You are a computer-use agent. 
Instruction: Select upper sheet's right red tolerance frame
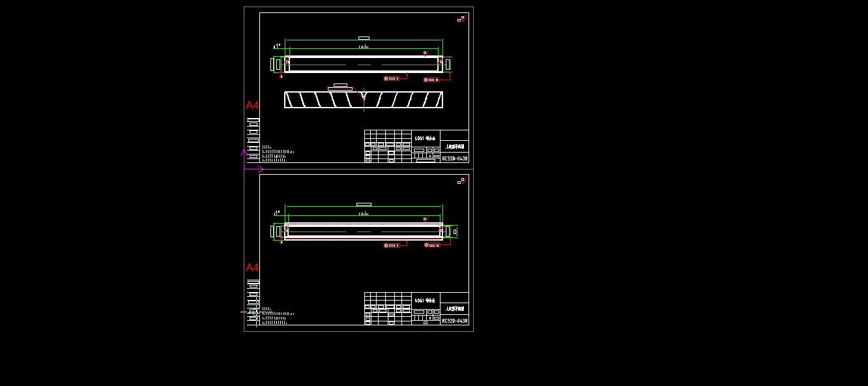431,80
